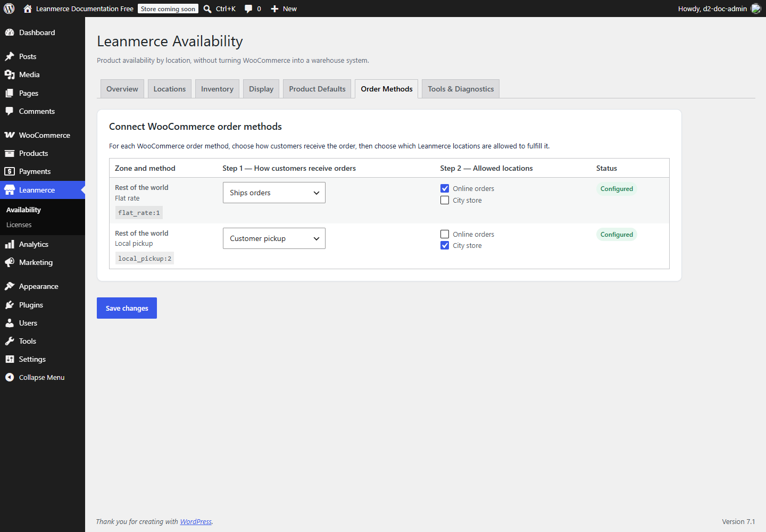Screen dimensions: 766x532
Task: Click the WordPress logo icon
Action: [9, 9]
